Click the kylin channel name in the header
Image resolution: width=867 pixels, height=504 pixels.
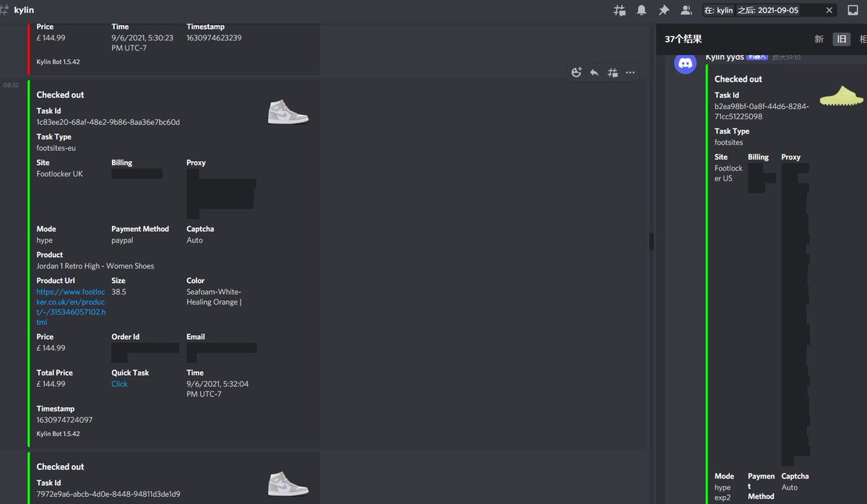[24, 10]
